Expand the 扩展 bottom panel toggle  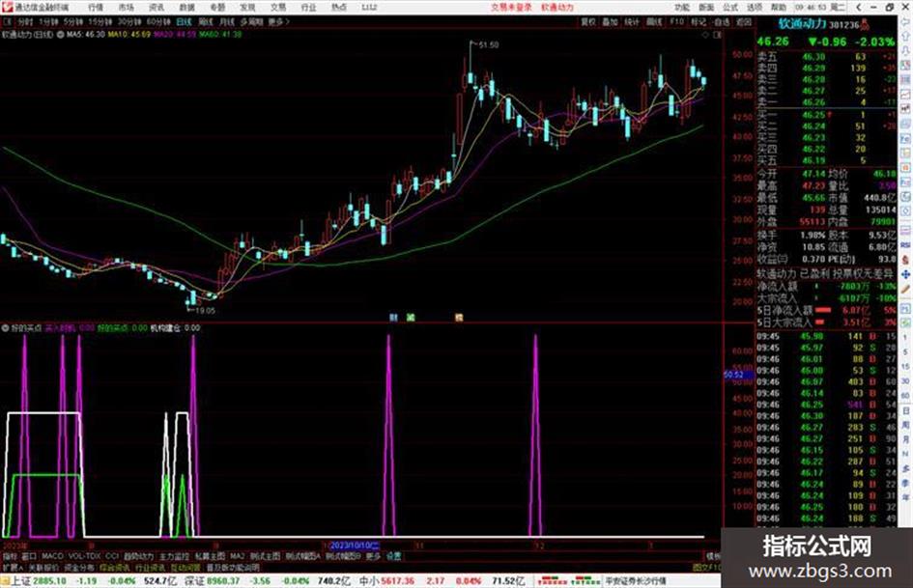(13, 568)
